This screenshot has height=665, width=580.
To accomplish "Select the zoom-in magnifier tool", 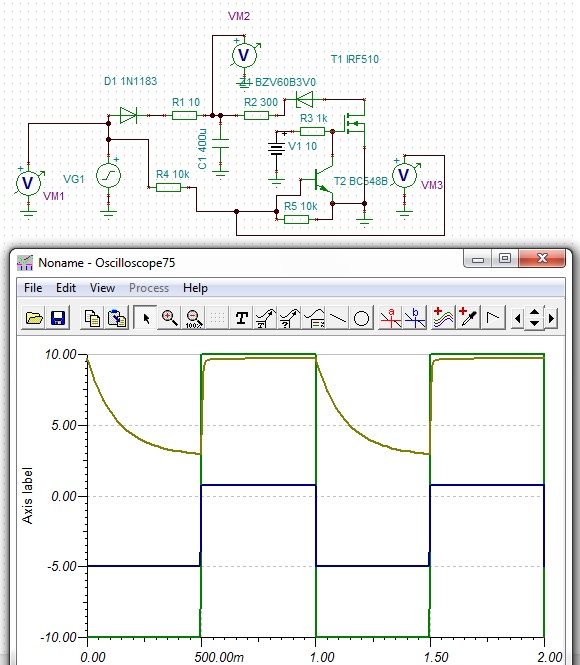I will click(x=169, y=318).
